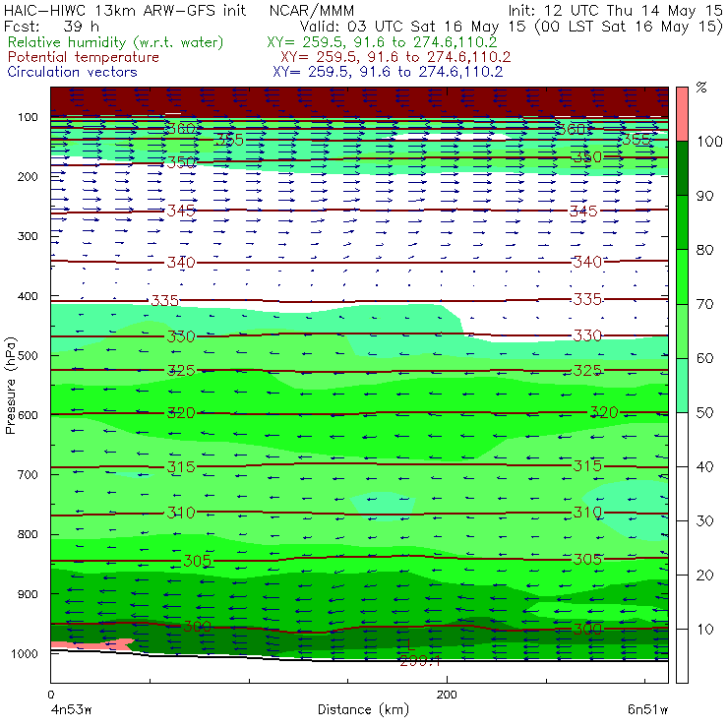Select the '200' pressure axis label
The height and width of the screenshot is (728, 728).
[x=28, y=176]
